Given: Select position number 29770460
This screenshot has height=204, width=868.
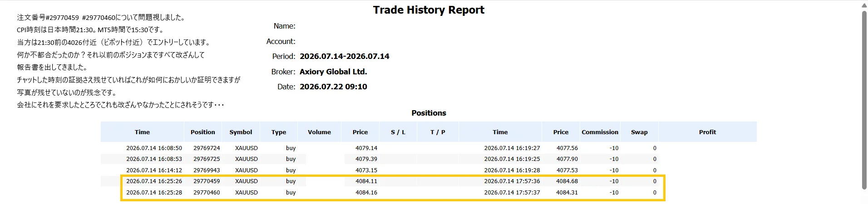Looking at the screenshot, I should [207, 192].
